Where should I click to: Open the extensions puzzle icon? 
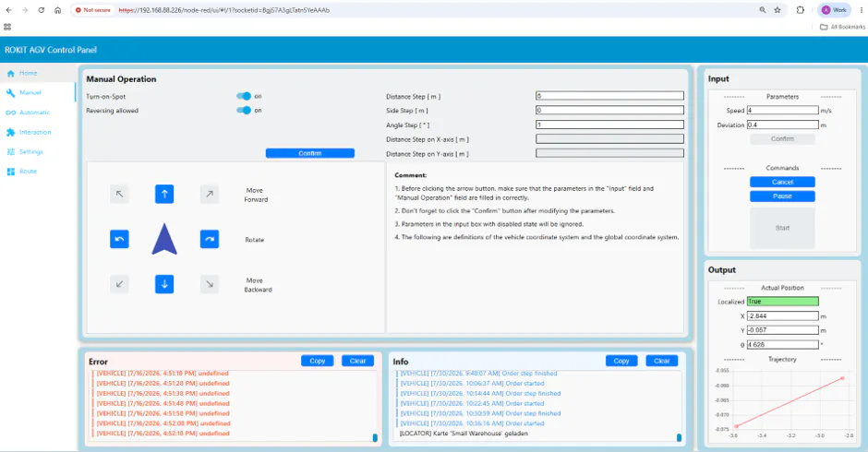tap(800, 10)
